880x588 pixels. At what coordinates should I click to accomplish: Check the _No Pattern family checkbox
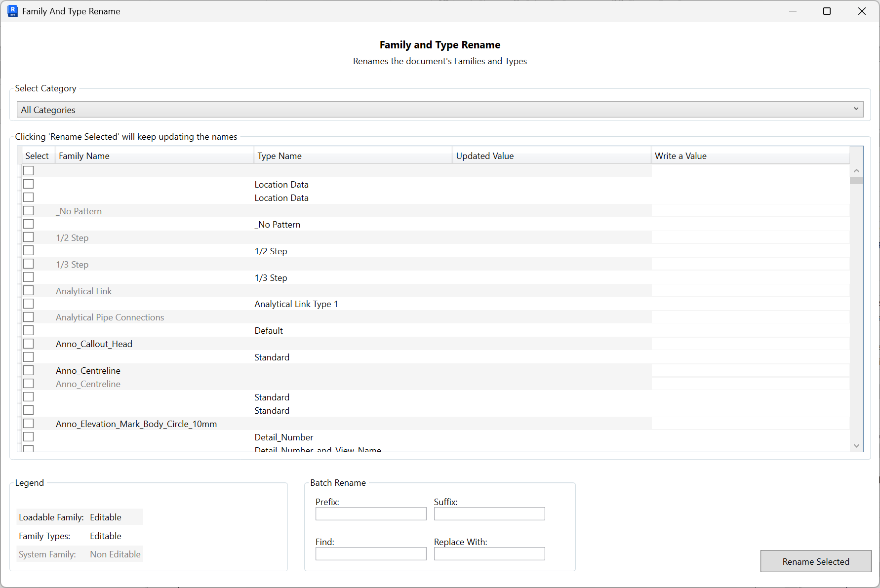pyautogui.click(x=28, y=210)
